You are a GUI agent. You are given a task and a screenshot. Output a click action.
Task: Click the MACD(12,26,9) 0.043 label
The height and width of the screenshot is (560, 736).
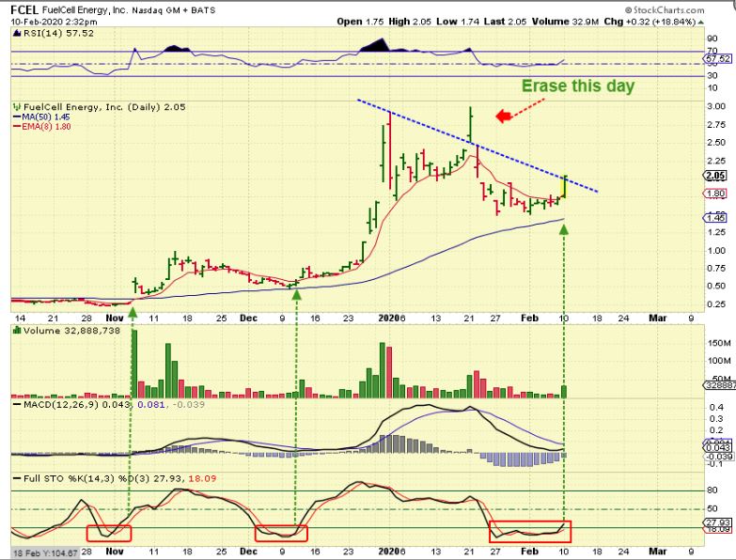(x=76, y=404)
